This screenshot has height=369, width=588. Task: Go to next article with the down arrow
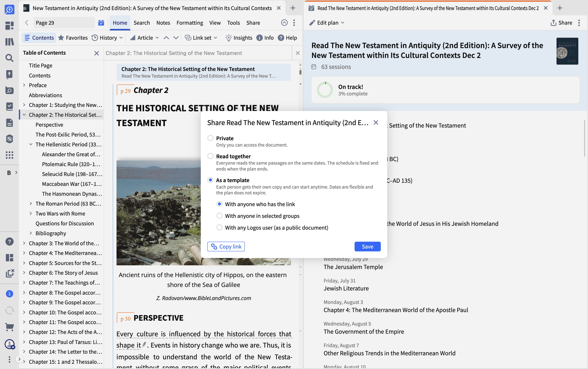[x=176, y=38]
